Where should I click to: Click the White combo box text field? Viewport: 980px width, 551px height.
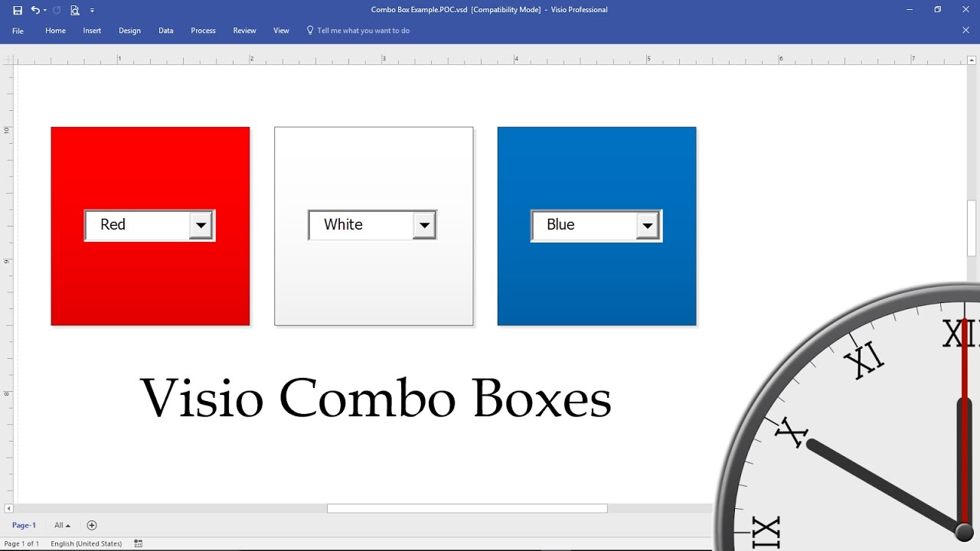coord(361,225)
